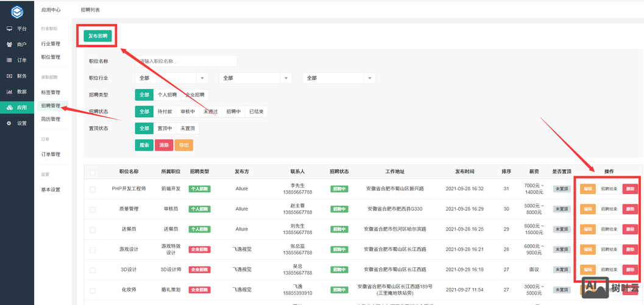The image size is (644, 305).
Task: Toggle the select-all checkbox in table header
Action: [x=93, y=172]
